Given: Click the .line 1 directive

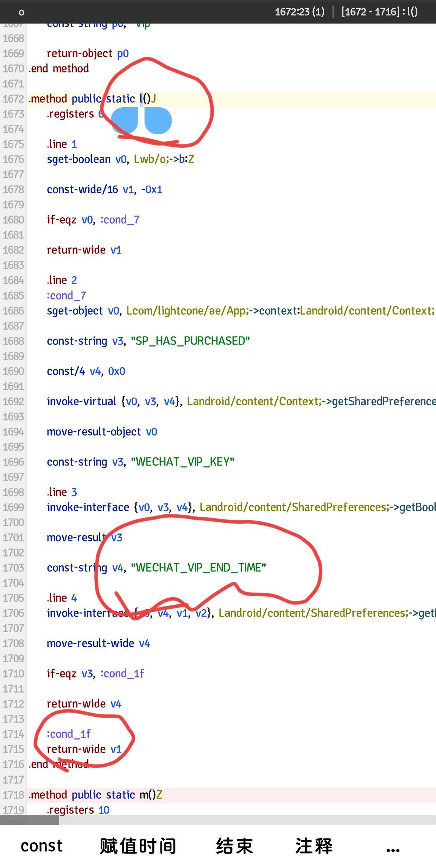Looking at the screenshot, I should pyautogui.click(x=62, y=144).
